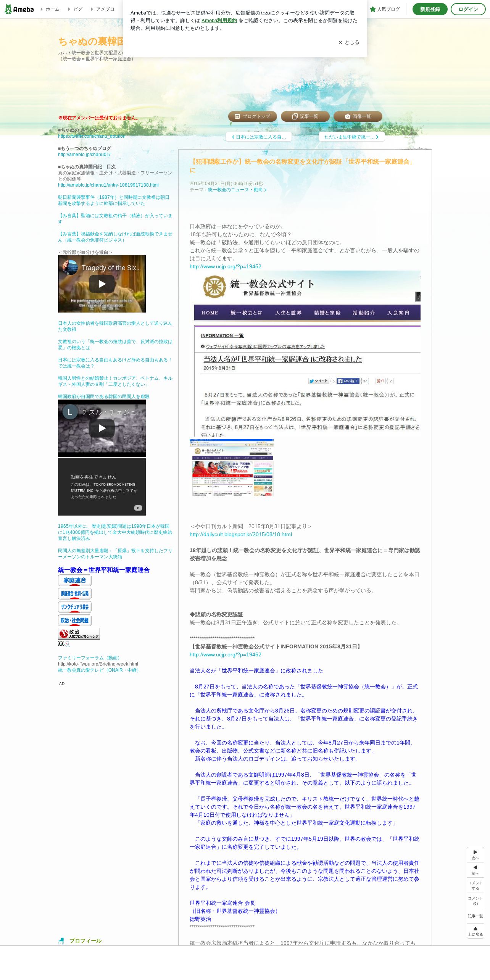
Task: Open the Ameba利用規約 link
Action: pos(219,21)
